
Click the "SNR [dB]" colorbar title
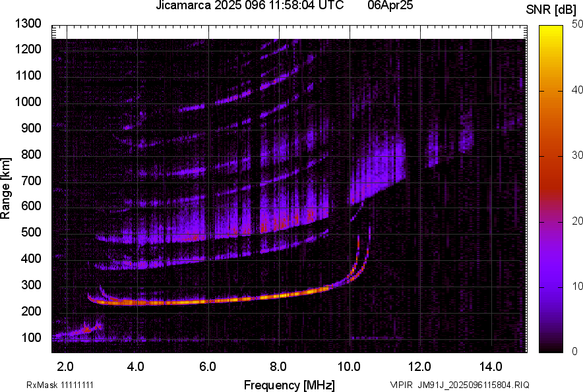point(551,10)
